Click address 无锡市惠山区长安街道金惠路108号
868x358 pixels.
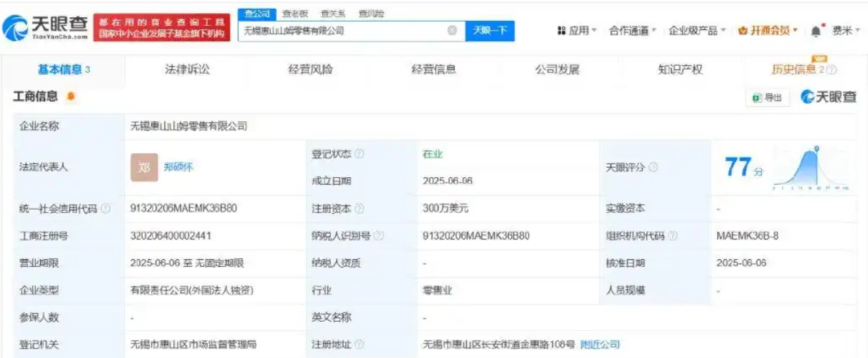[499, 344]
